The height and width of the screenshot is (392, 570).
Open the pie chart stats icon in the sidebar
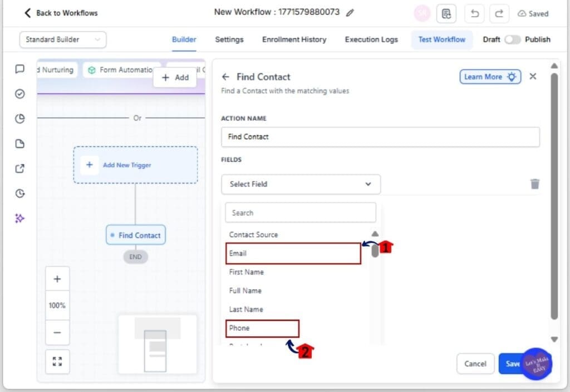19,118
